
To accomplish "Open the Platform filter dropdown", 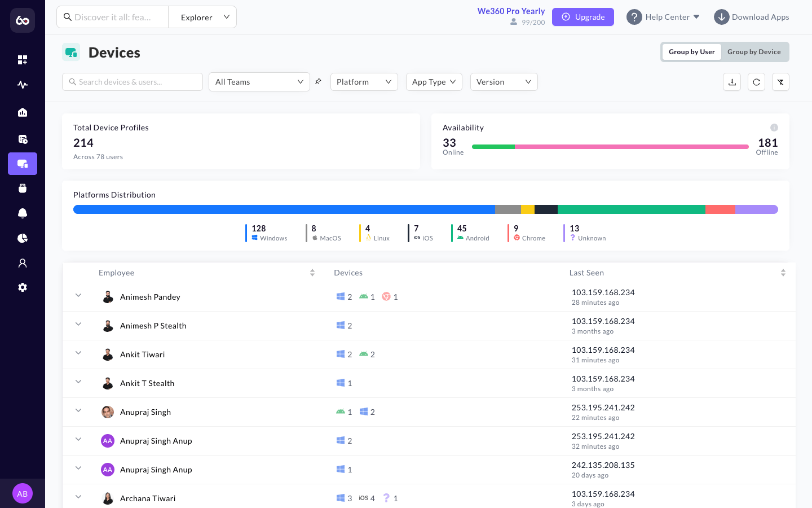I will click(x=364, y=82).
